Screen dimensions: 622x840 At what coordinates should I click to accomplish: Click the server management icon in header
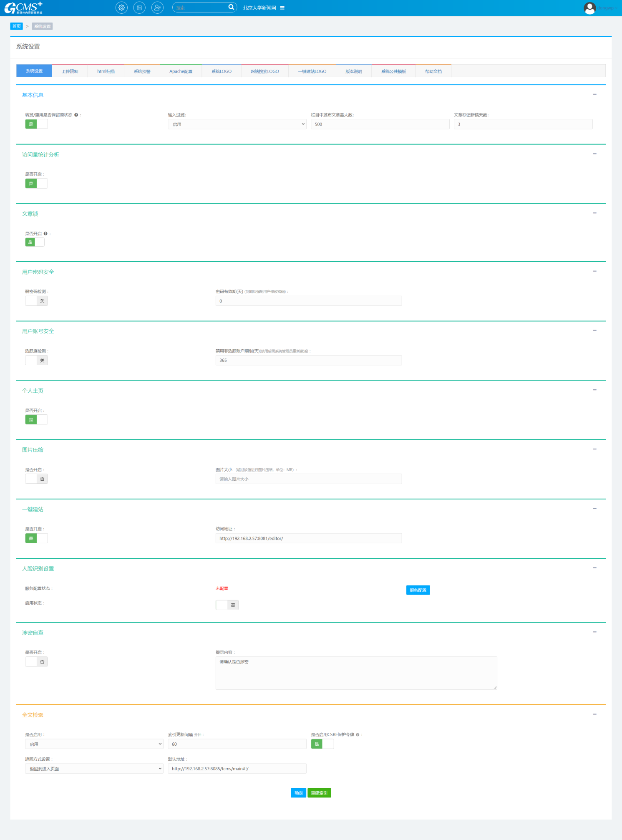pyautogui.click(x=139, y=8)
